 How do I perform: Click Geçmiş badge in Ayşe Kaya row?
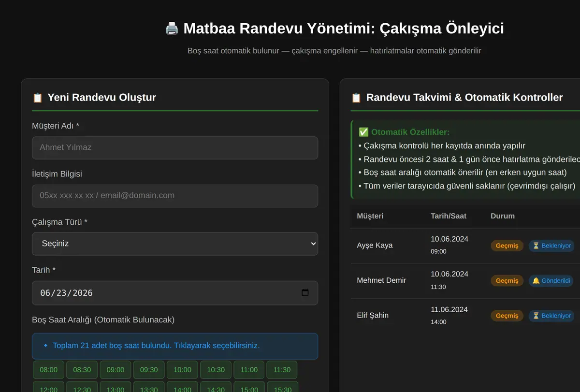[x=507, y=246]
